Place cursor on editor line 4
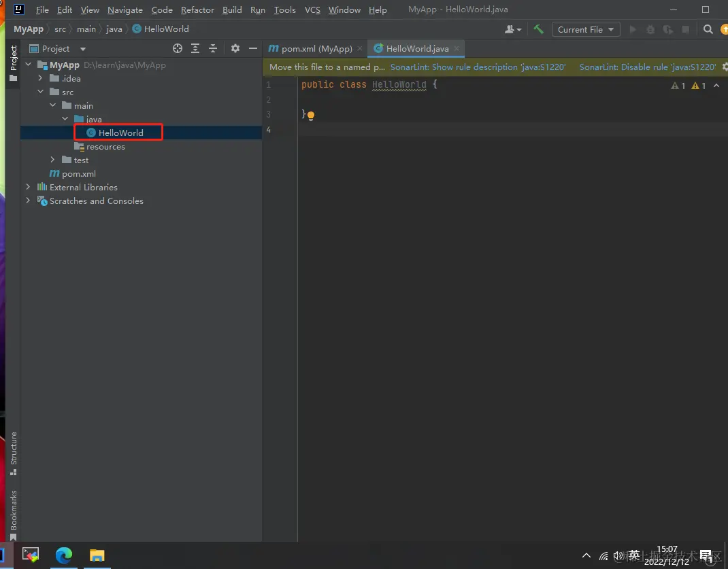 [x=511, y=129]
